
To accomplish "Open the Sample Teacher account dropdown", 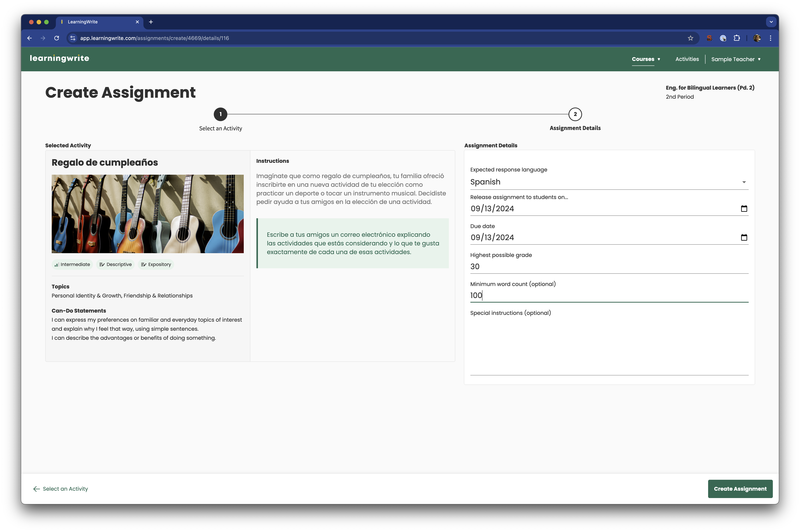I will [735, 59].
